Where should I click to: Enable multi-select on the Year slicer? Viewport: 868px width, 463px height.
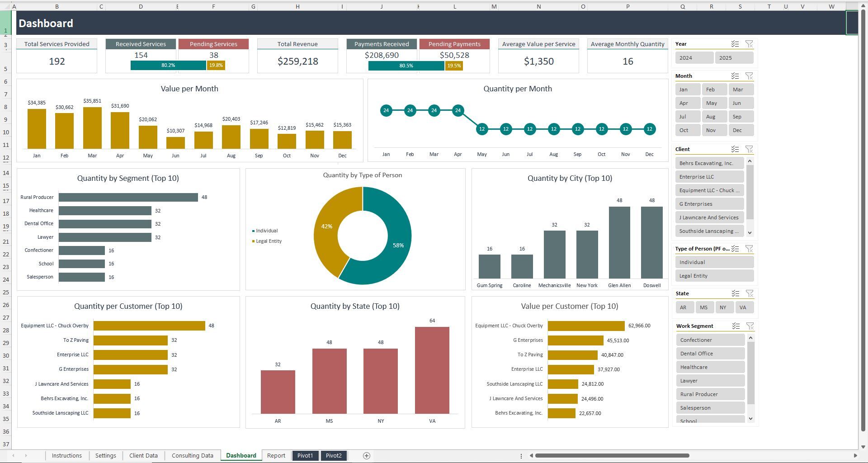(734, 44)
